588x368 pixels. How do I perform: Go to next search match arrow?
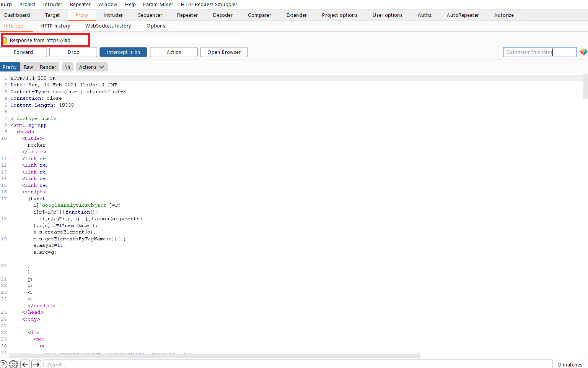coord(36,364)
